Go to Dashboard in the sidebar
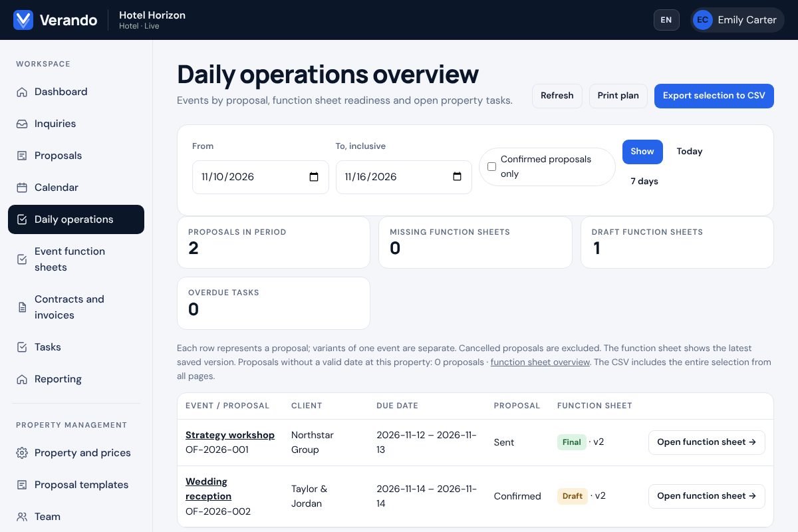This screenshot has height=532, width=798. (76, 92)
